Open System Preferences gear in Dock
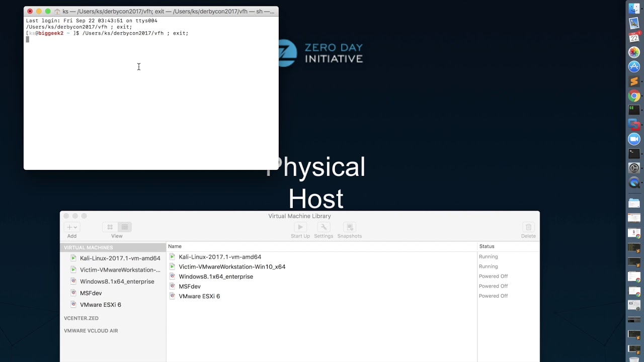Screen dimensions: 644x362 tap(634, 168)
